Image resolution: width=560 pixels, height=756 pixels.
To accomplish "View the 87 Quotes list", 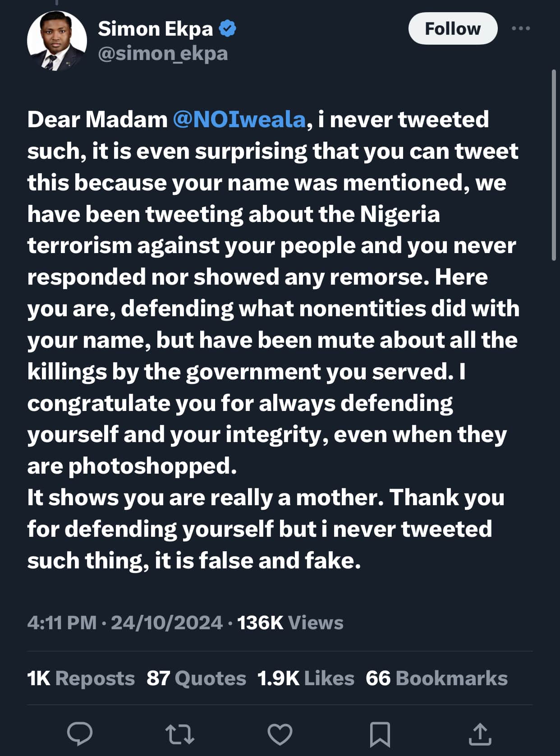I will 196,678.
